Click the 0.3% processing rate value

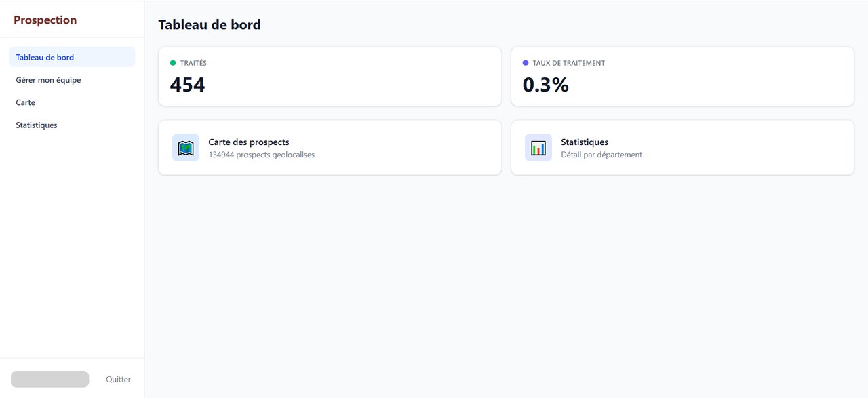[546, 85]
